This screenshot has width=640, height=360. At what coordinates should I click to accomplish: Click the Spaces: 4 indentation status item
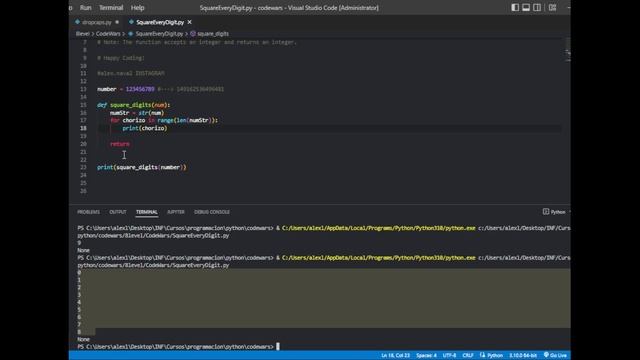[x=426, y=355]
